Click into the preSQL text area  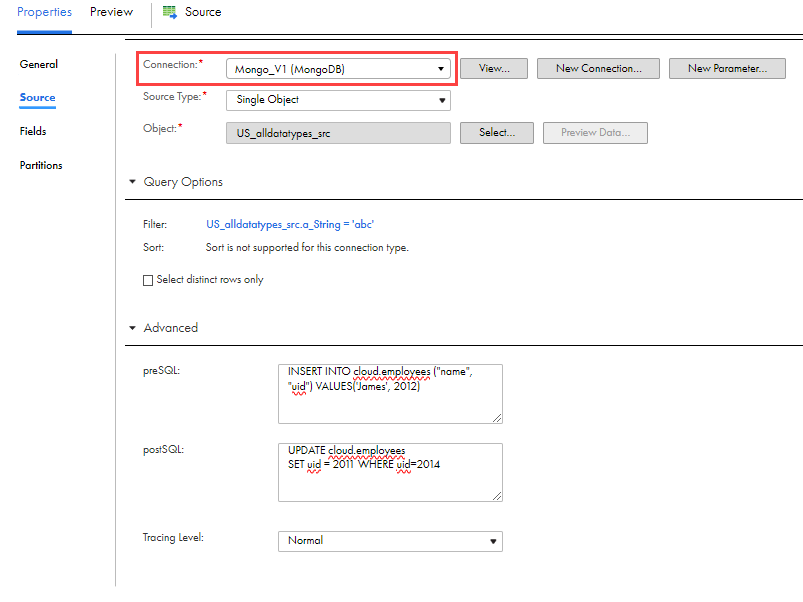pyautogui.click(x=390, y=394)
